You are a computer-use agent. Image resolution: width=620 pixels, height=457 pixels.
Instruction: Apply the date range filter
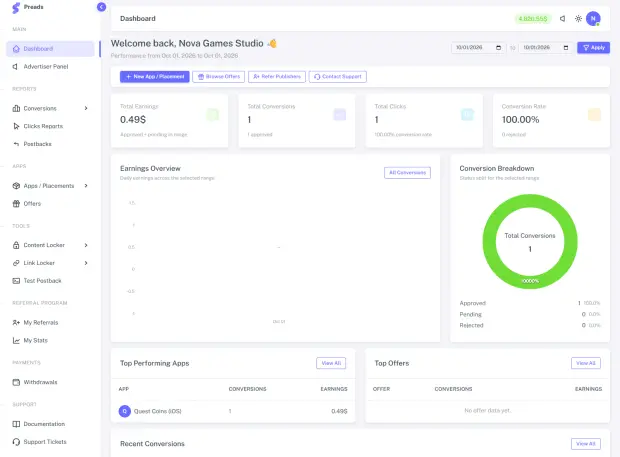593,47
